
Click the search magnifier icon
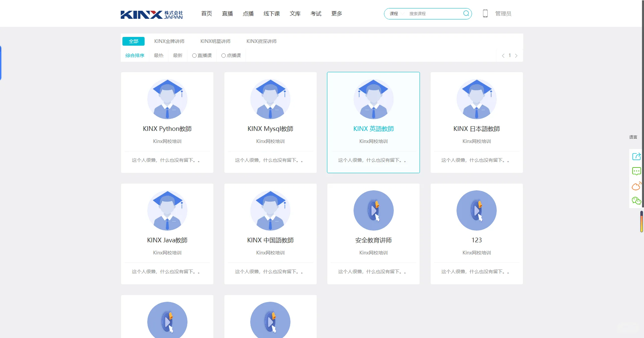coord(466,13)
